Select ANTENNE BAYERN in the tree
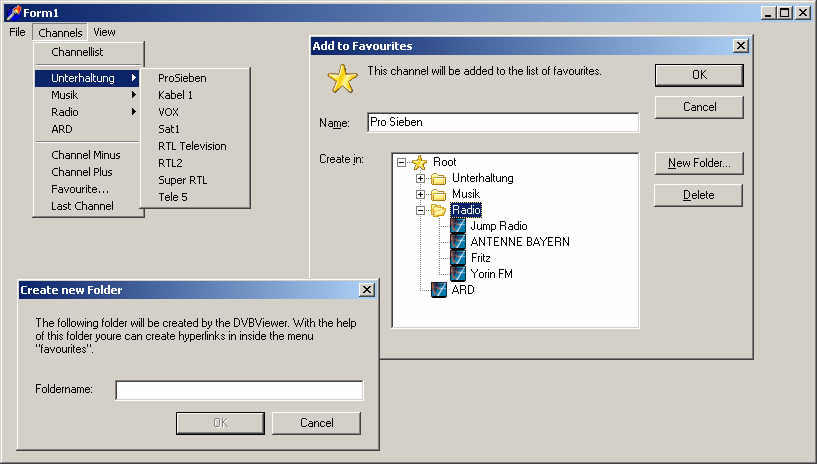 (x=520, y=242)
